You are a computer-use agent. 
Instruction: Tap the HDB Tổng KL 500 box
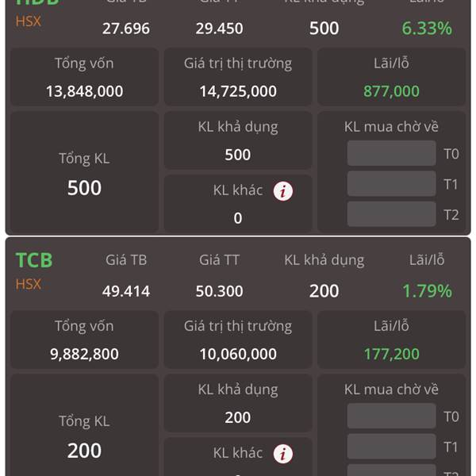(84, 172)
